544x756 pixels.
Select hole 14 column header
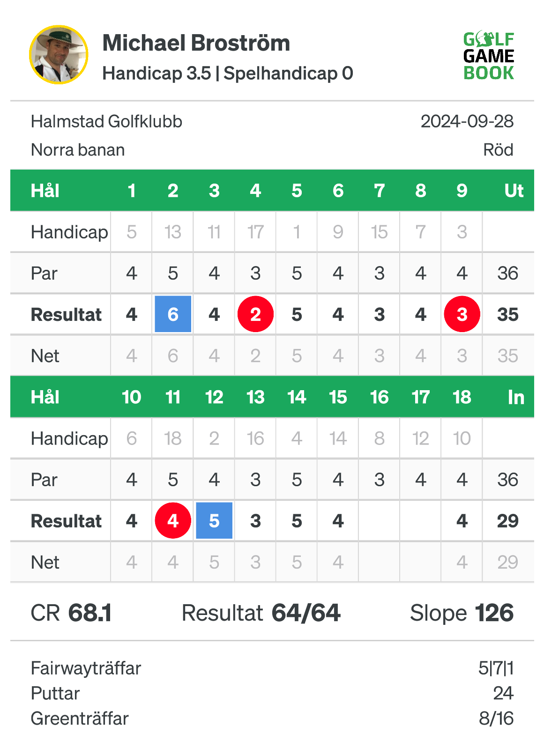[x=297, y=397]
